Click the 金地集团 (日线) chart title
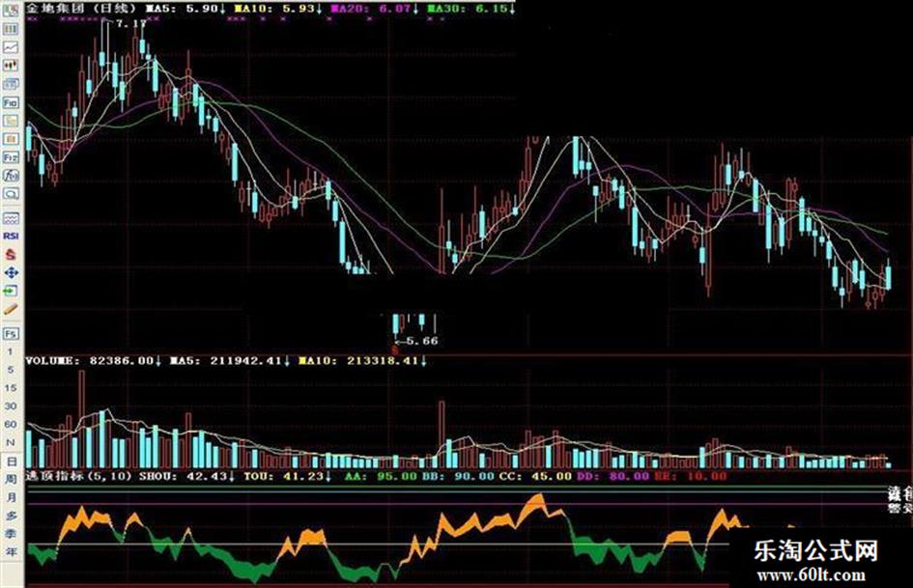This screenshot has width=913, height=588. click(81, 9)
